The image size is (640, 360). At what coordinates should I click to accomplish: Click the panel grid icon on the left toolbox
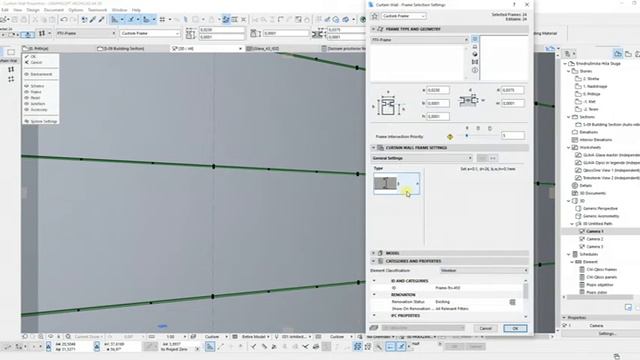pos(11,79)
